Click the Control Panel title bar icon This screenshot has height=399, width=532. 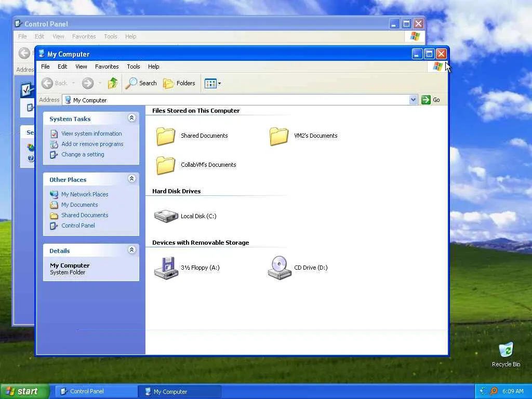[x=18, y=24]
